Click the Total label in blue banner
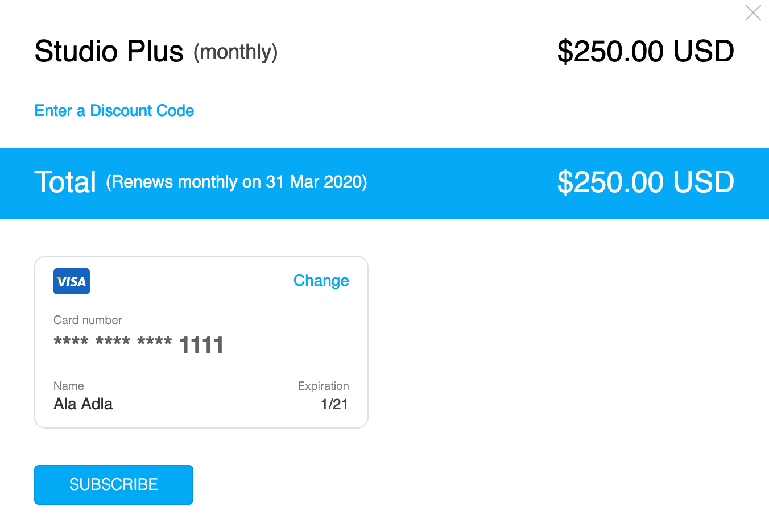The image size is (769, 532). pyautogui.click(x=65, y=182)
